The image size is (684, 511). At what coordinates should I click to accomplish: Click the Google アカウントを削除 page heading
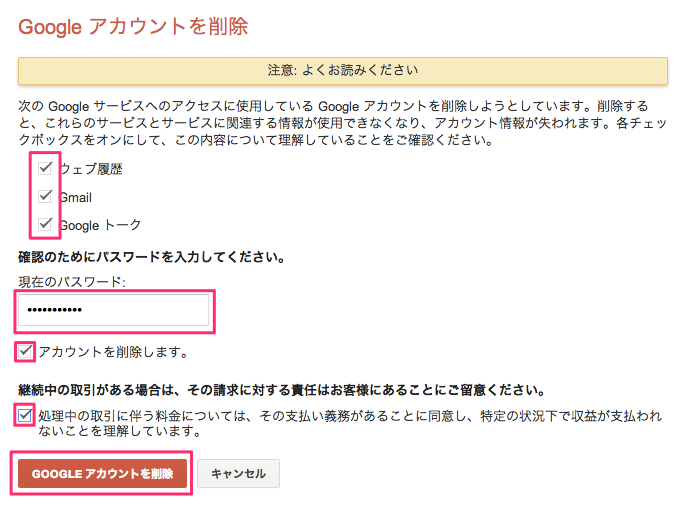[x=133, y=27]
